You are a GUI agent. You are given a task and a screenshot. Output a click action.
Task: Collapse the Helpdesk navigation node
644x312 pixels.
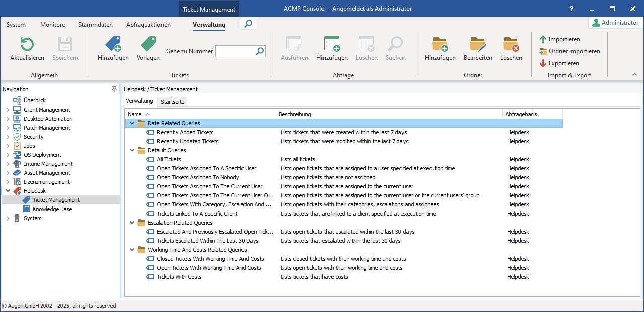tap(8, 191)
